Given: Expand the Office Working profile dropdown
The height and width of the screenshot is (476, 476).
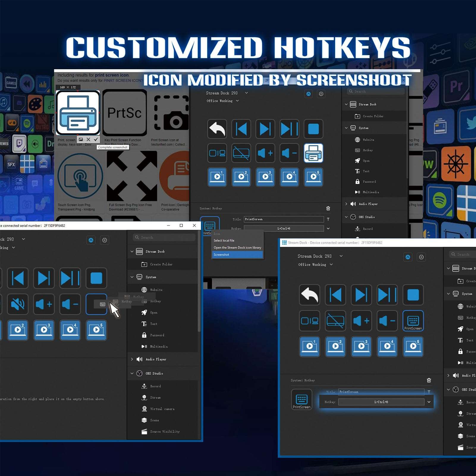Looking at the screenshot, I should click(x=237, y=101).
